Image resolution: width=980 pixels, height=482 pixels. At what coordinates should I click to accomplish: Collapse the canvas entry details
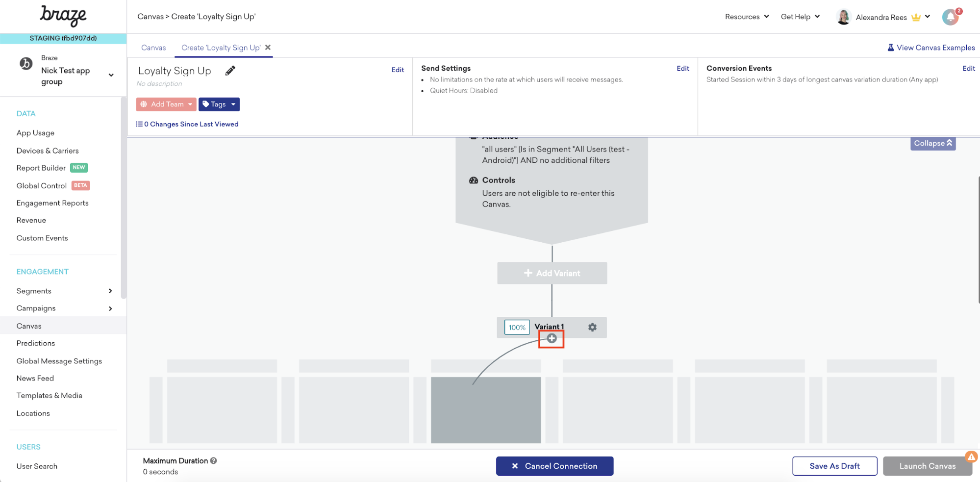tap(933, 143)
